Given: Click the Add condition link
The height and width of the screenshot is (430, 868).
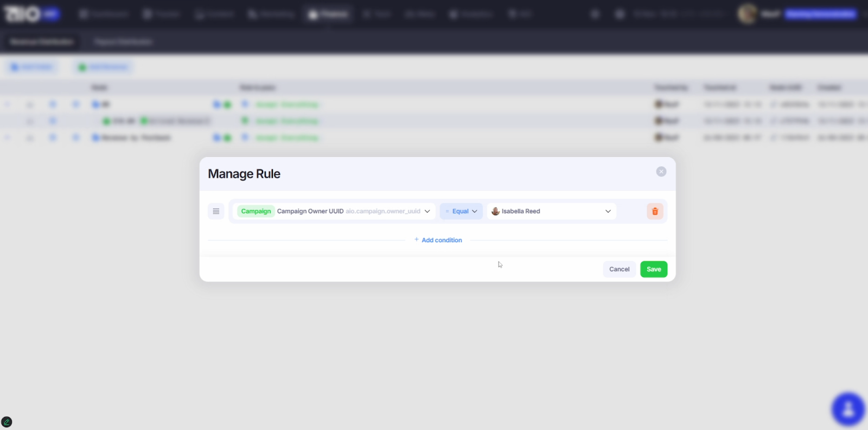Looking at the screenshot, I should (x=438, y=240).
